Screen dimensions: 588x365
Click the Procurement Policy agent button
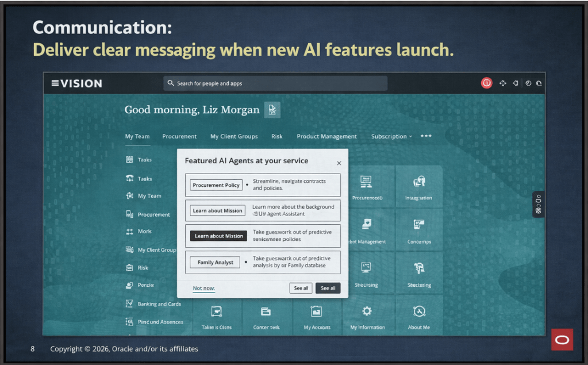[x=216, y=185]
